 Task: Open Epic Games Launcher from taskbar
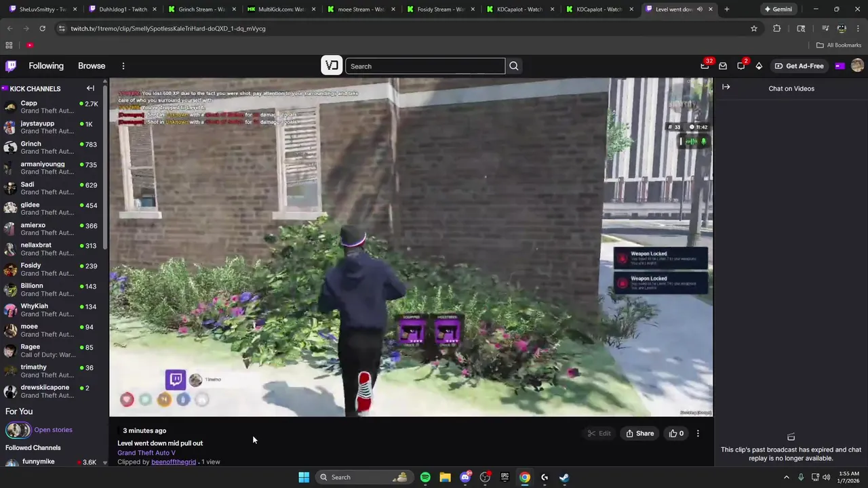505,477
